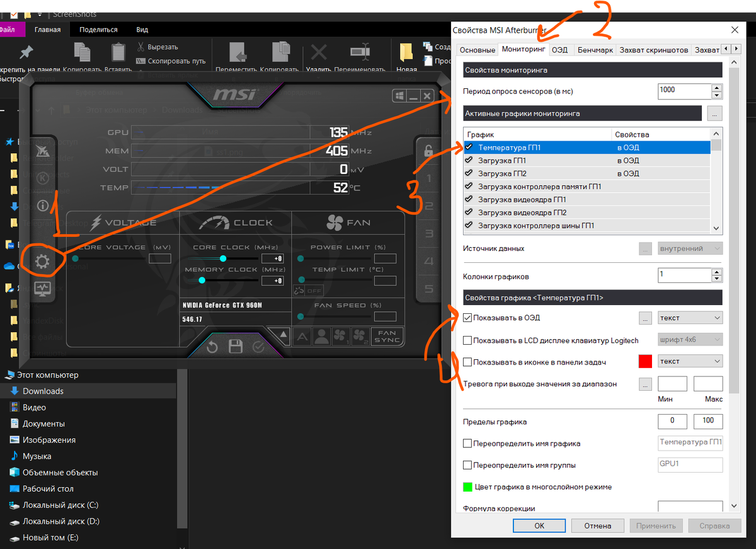Click the FAN SYNC button
Screen dimensions: 756x549
click(387, 337)
